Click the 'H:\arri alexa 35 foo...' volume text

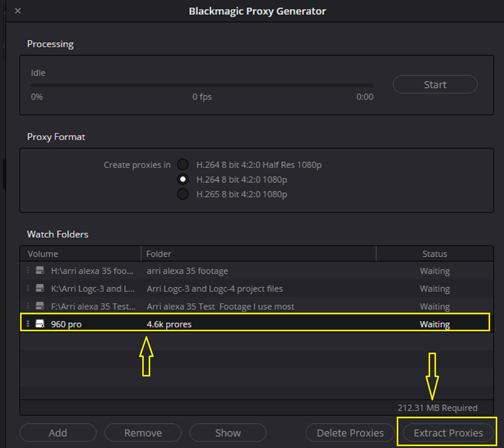[x=92, y=270]
